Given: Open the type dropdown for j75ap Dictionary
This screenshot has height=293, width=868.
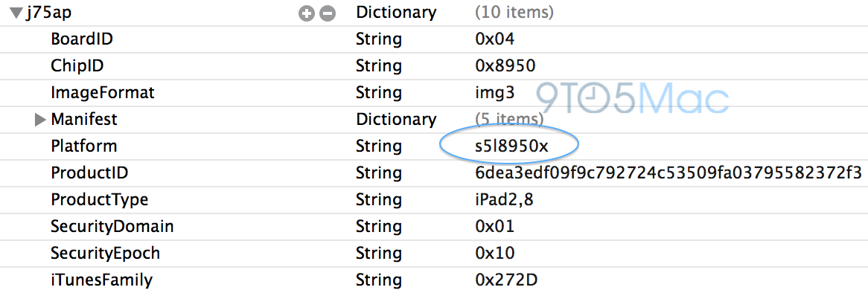Looking at the screenshot, I should pos(396,13).
